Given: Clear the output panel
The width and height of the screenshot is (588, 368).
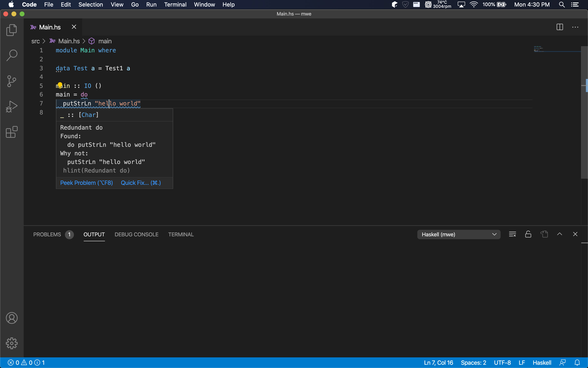Looking at the screenshot, I should (x=512, y=234).
